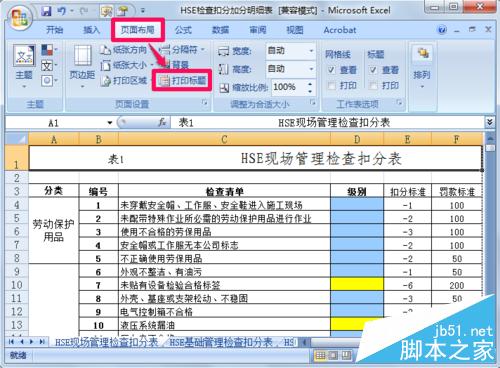Open the Themes gallery
Viewport: 500px width, 368px height.
coord(24,67)
